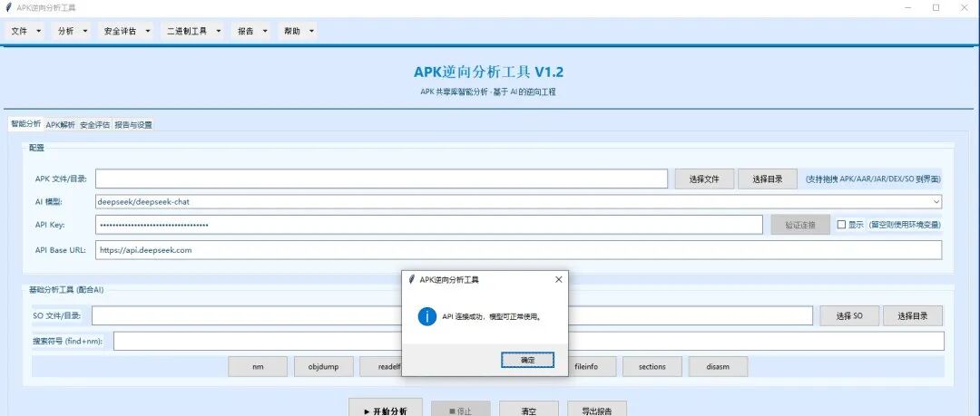Click the API Base URL field
Screen dimensions: 980x416
coord(518,250)
